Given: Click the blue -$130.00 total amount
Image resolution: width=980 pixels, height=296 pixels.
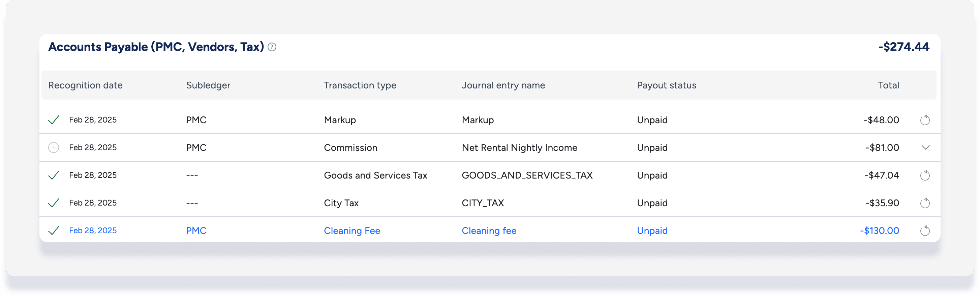Looking at the screenshot, I should tap(880, 231).
